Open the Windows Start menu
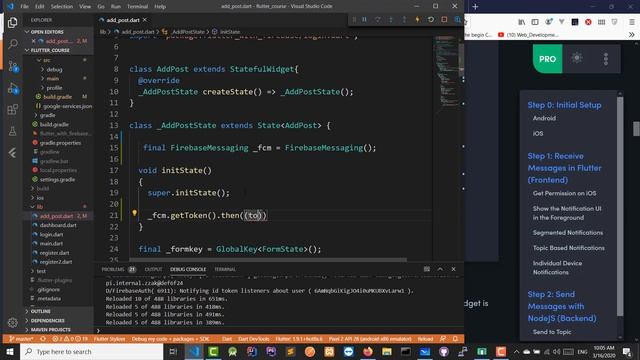Screen dimensions: 640x360 (10, 351)
